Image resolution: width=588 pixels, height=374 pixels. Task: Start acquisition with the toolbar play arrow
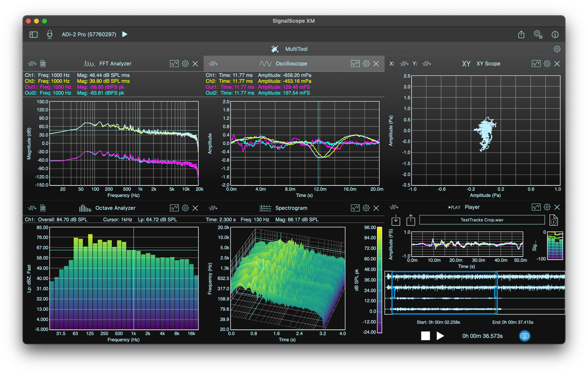[125, 34]
